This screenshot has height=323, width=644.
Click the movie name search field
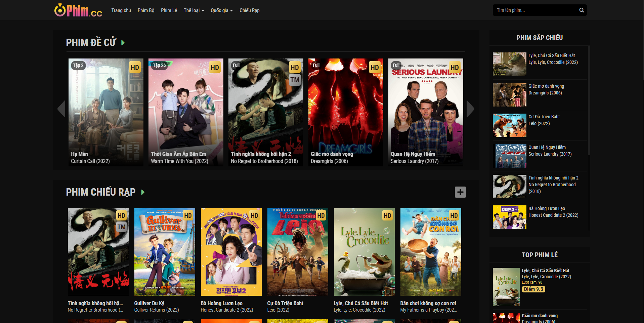tap(534, 10)
